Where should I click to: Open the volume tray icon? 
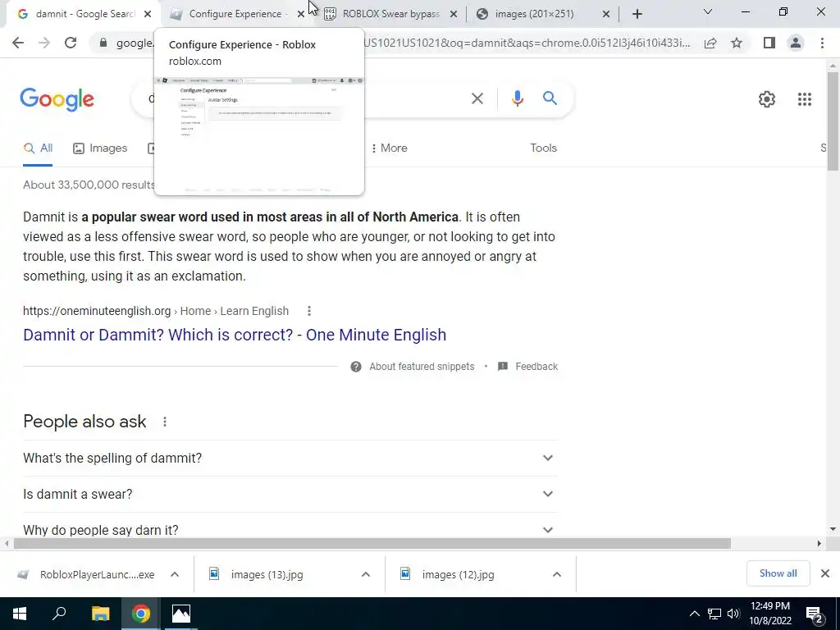point(733,614)
